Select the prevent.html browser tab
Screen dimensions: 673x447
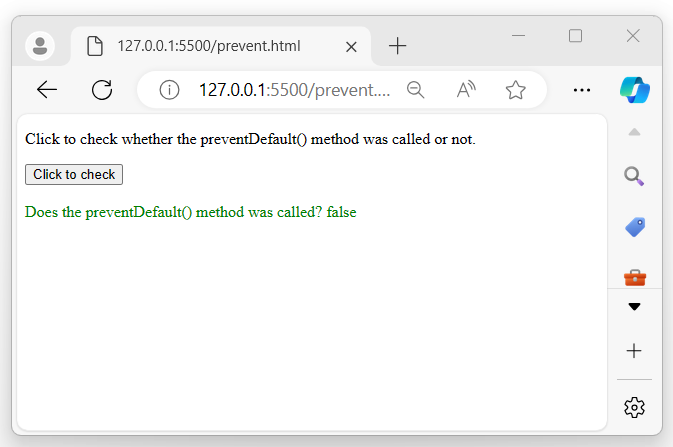click(x=208, y=46)
